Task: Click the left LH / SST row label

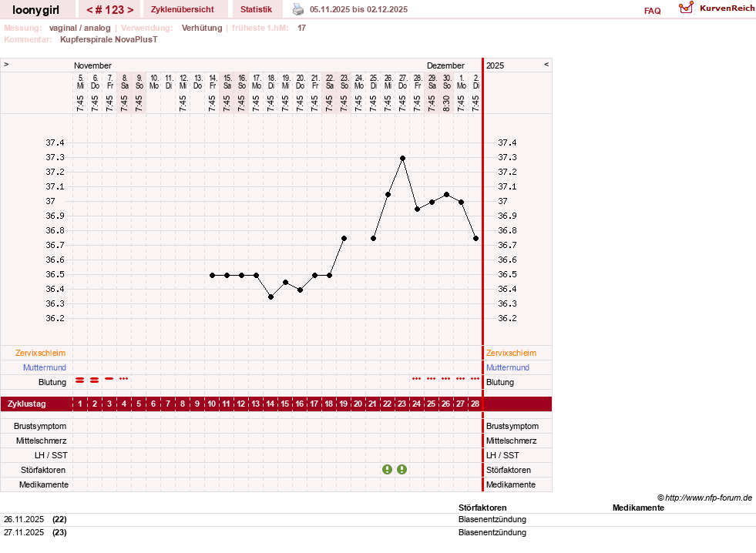Action: pos(51,456)
